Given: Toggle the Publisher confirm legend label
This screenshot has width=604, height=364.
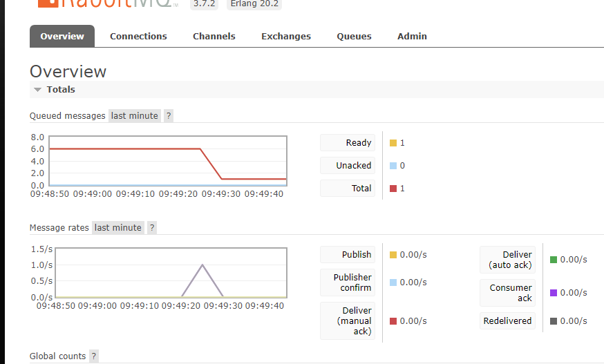Looking at the screenshot, I should (x=348, y=282).
